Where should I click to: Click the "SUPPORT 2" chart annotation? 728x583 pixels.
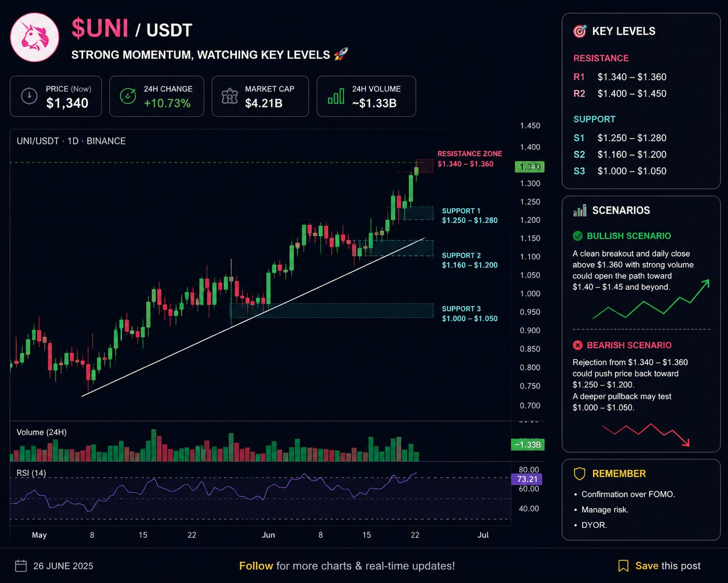461,256
